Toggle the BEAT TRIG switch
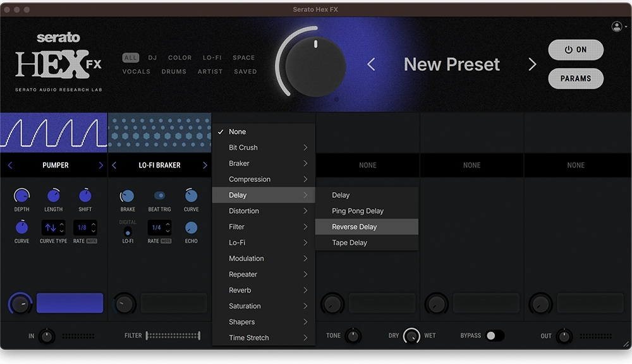The image size is (632, 364). [160, 196]
